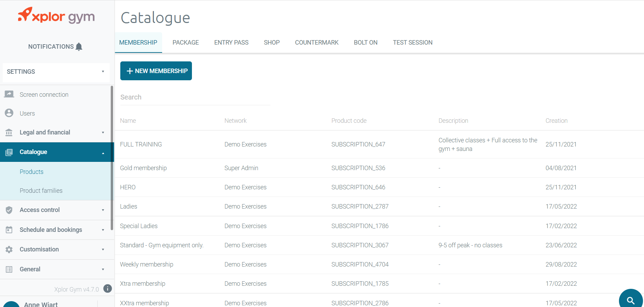644x307 pixels.
Task: Open the ENTRY PASS tab
Action: (231, 43)
